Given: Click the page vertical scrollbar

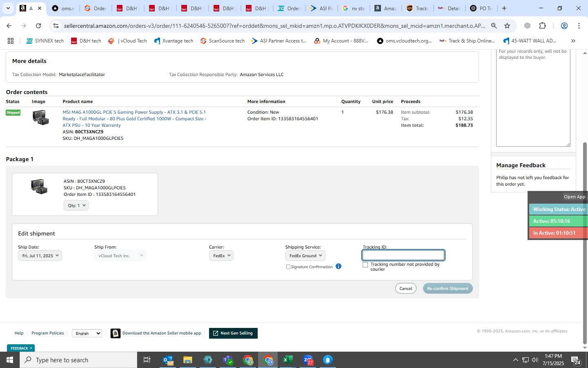Looking at the screenshot, I should tap(585, 243).
